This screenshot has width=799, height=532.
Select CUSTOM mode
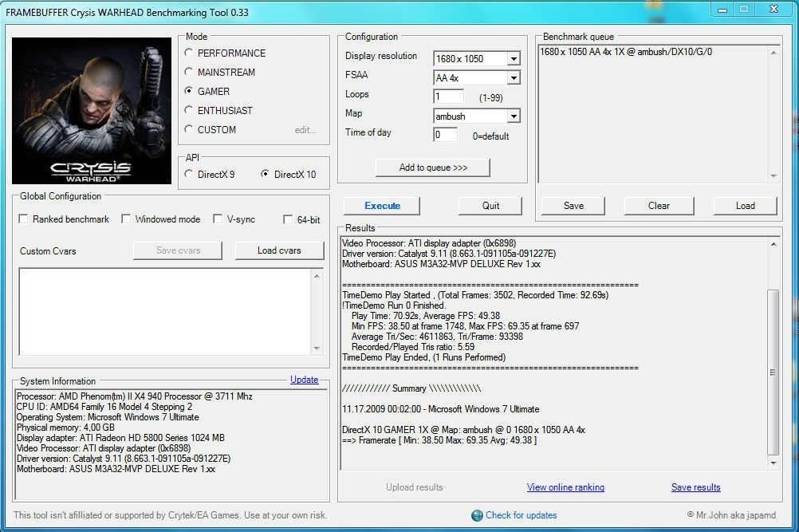pos(189,129)
